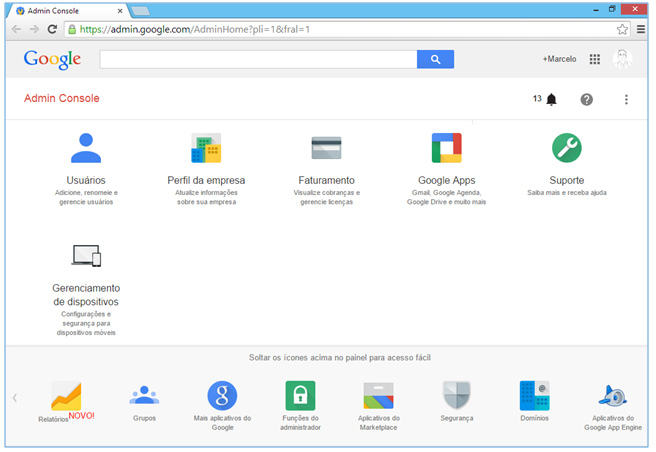Click into the Google search field
Screen dimensions: 656x452
click(258, 59)
